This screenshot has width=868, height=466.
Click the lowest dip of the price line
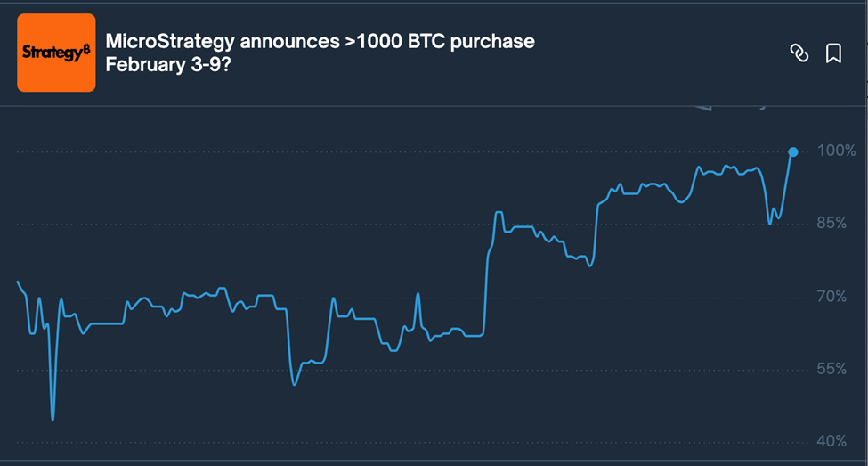click(x=53, y=419)
